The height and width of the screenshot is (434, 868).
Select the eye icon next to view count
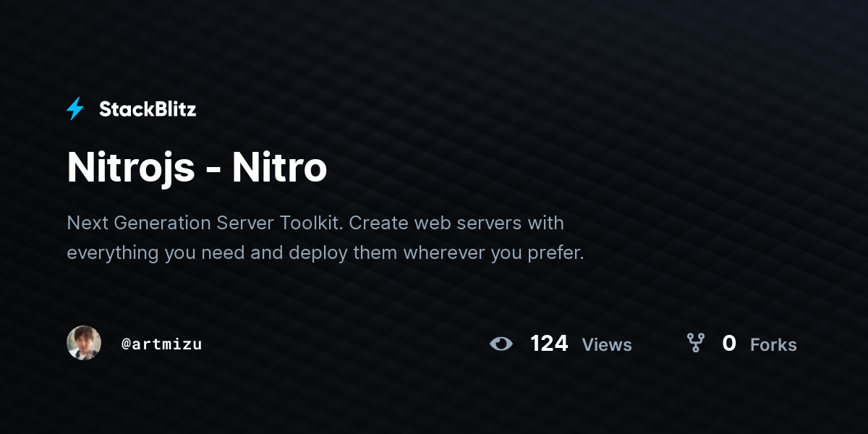502,344
